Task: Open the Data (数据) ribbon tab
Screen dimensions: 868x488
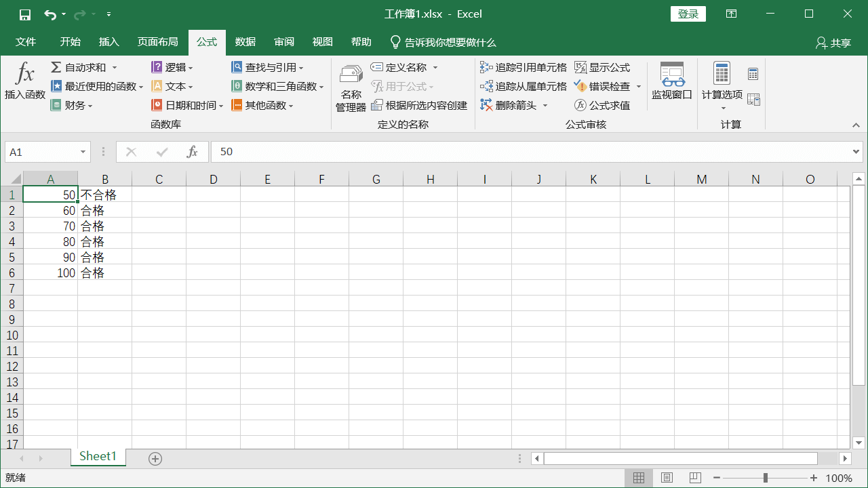Action: [x=245, y=42]
